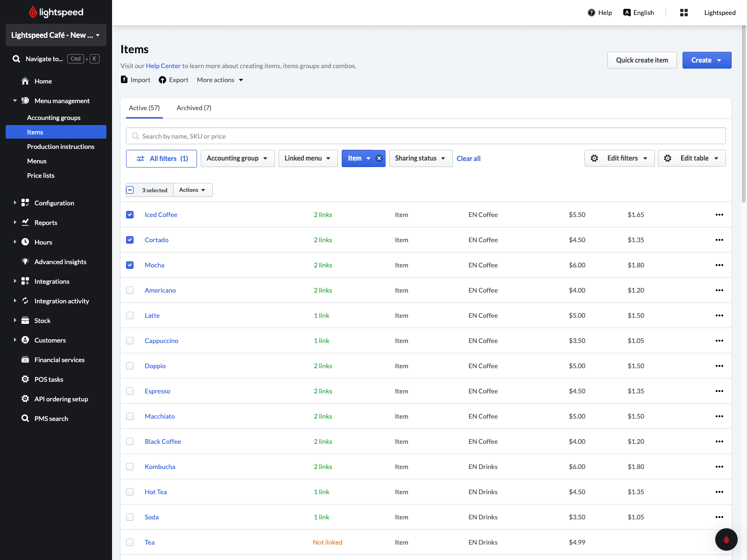Click the Quick create item button
Image resolution: width=747 pixels, height=560 pixels.
[x=642, y=60]
